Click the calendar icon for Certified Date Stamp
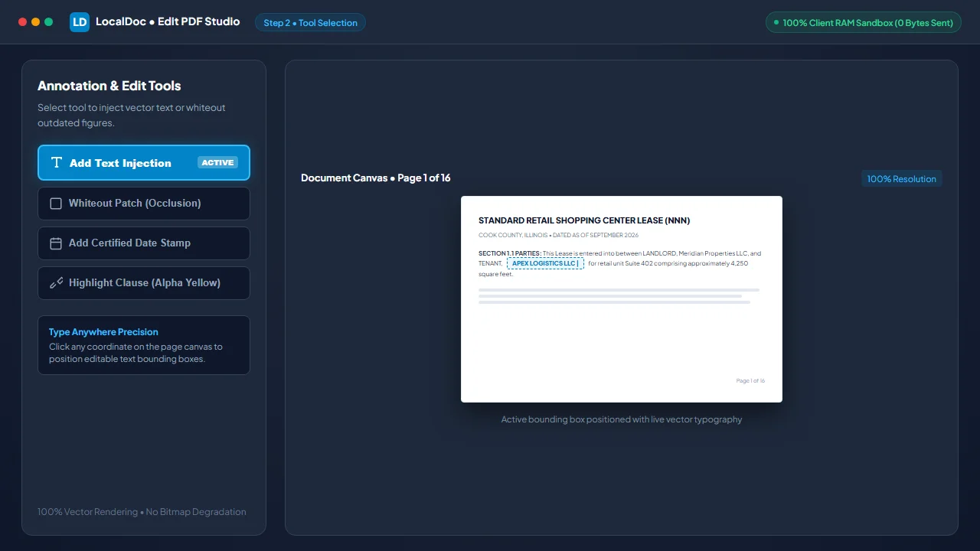The width and height of the screenshot is (980, 551). pos(56,243)
